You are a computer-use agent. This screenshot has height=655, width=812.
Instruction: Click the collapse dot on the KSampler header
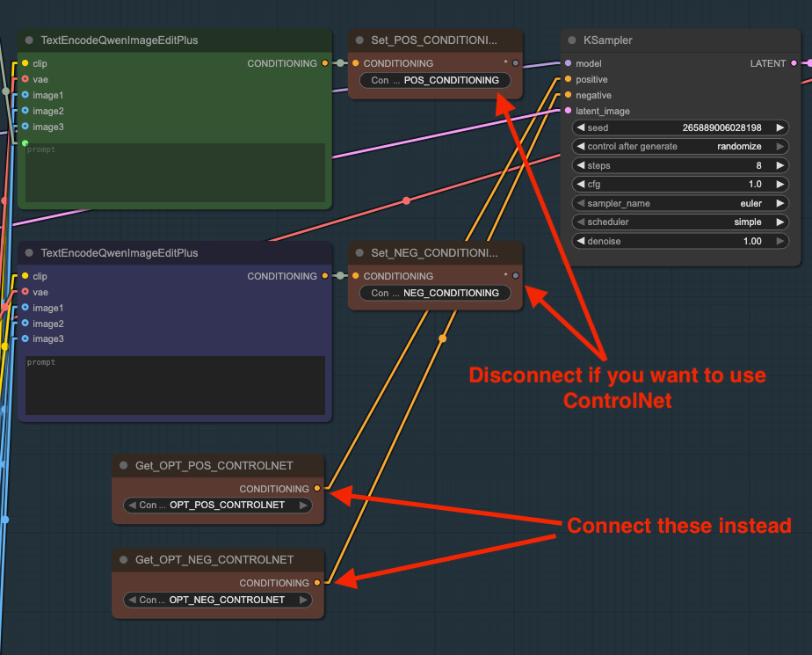point(572,40)
